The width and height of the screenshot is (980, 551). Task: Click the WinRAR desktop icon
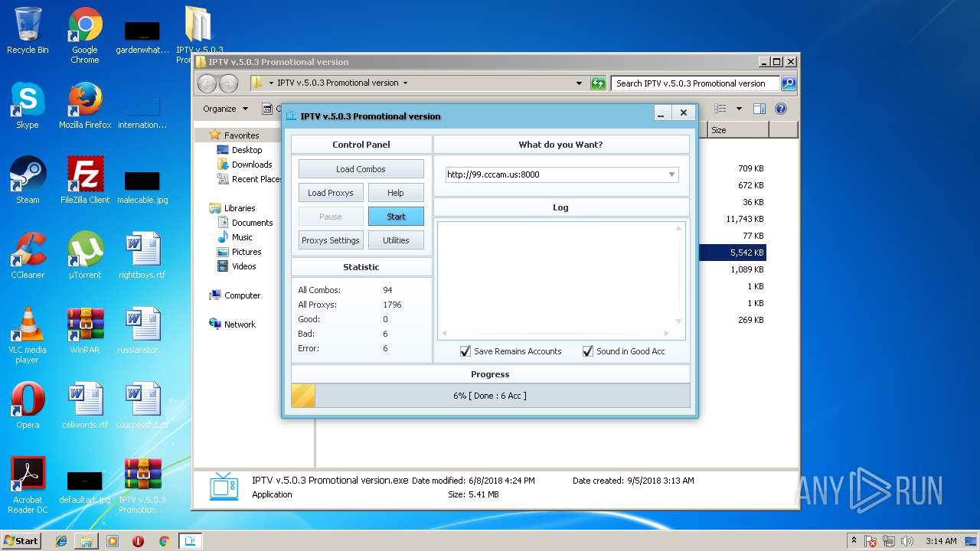85,331
